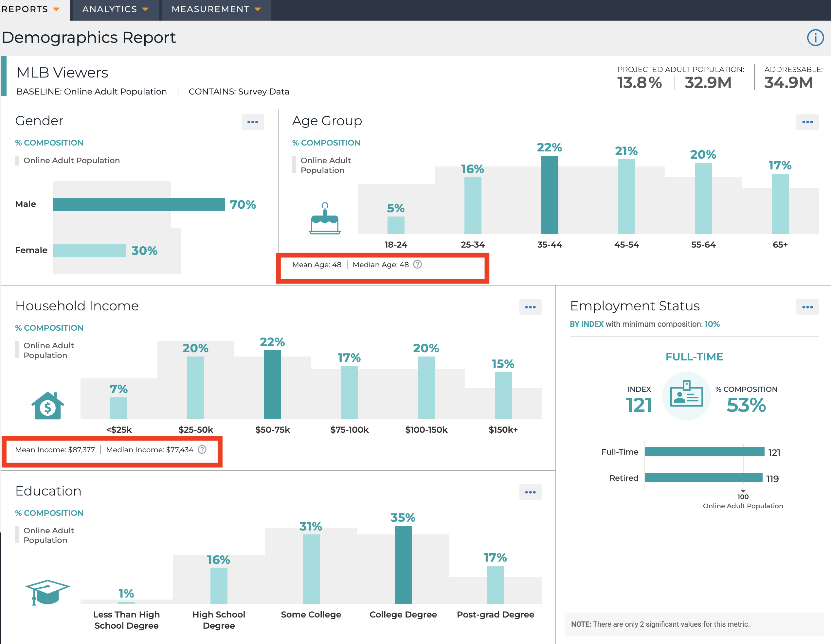The width and height of the screenshot is (831, 644).
Task: Select the Female 30% gender bar
Action: 89,251
